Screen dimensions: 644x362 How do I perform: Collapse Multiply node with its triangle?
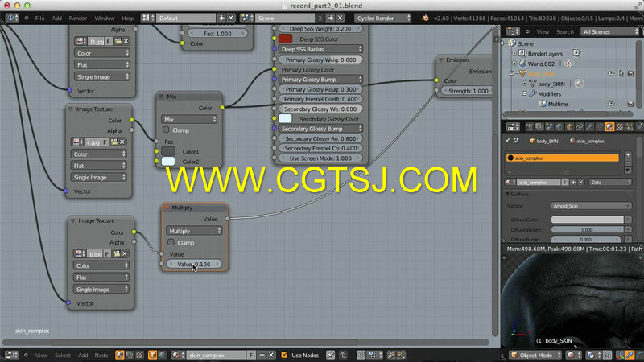coord(167,208)
